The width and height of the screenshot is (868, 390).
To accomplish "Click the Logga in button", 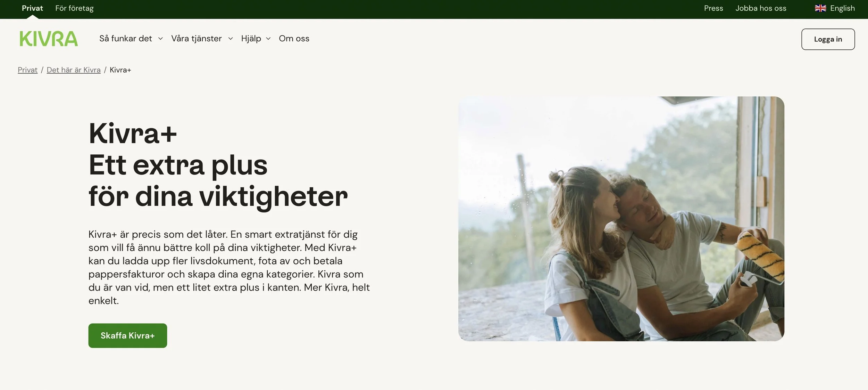I will [x=828, y=39].
